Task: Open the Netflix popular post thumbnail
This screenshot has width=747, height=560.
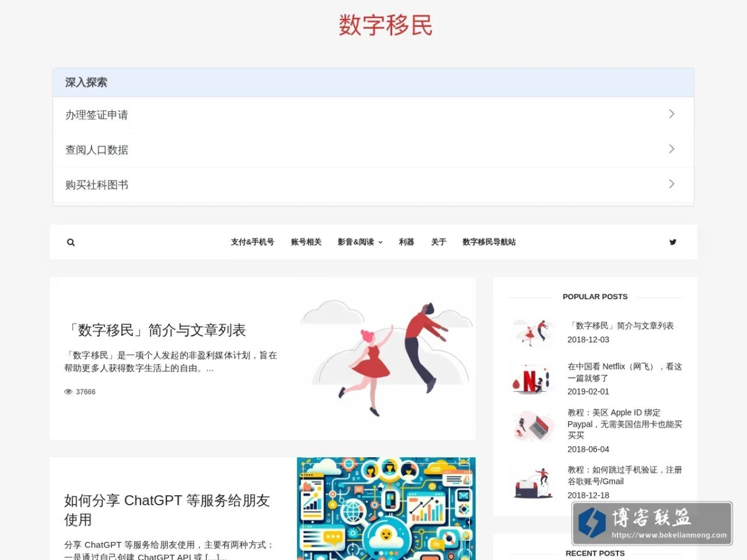Action: click(533, 378)
